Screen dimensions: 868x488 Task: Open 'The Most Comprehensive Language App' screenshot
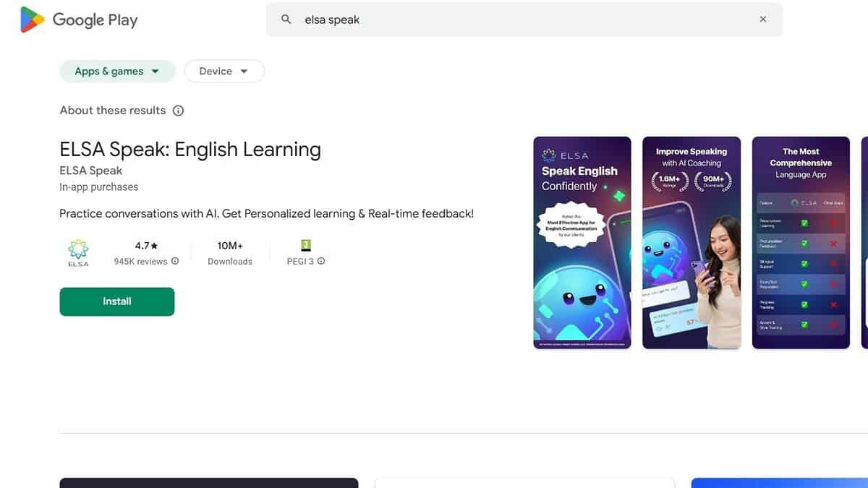click(801, 242)
